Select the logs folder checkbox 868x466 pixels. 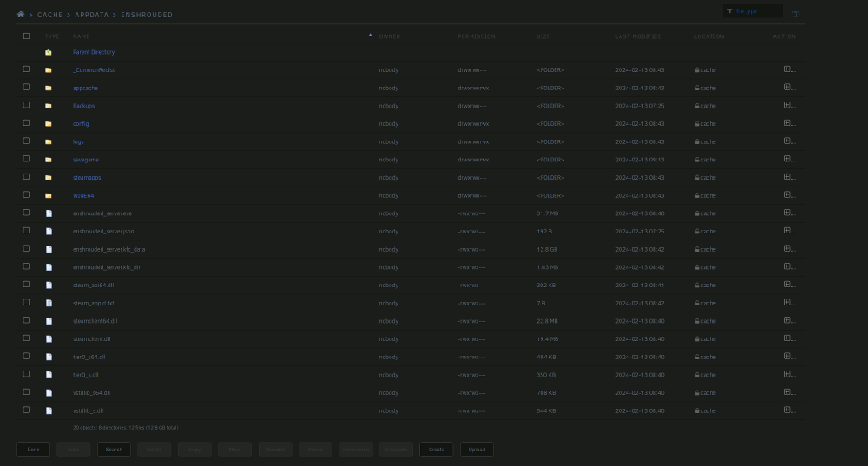click(x=26, y=141)
